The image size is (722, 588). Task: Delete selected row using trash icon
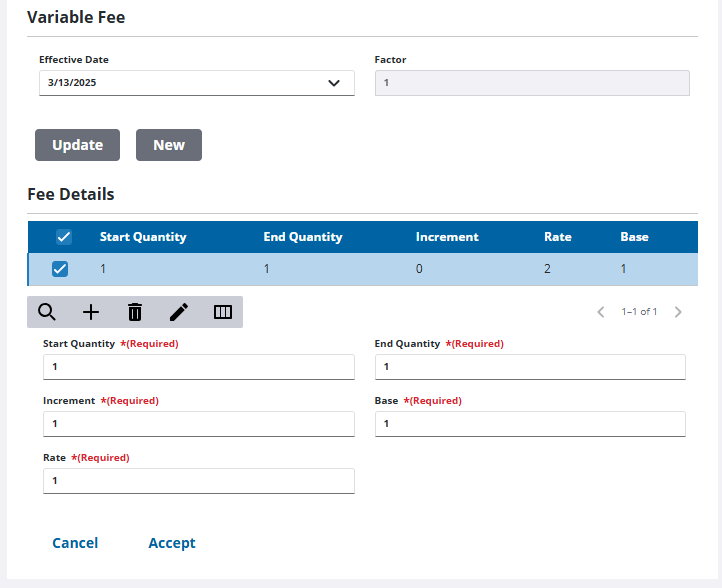[x=135, y=312]
